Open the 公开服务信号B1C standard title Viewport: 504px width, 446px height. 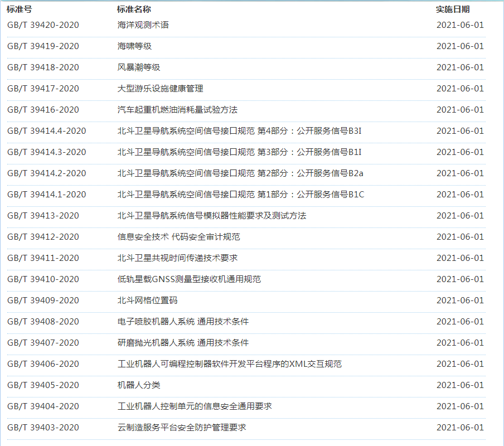241,195
